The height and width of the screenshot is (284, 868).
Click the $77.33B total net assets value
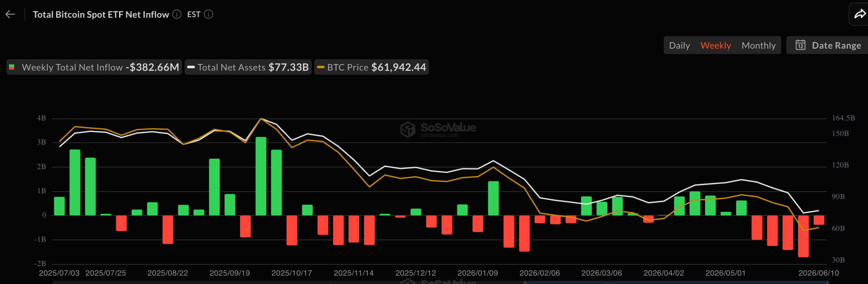coord(289,67)
